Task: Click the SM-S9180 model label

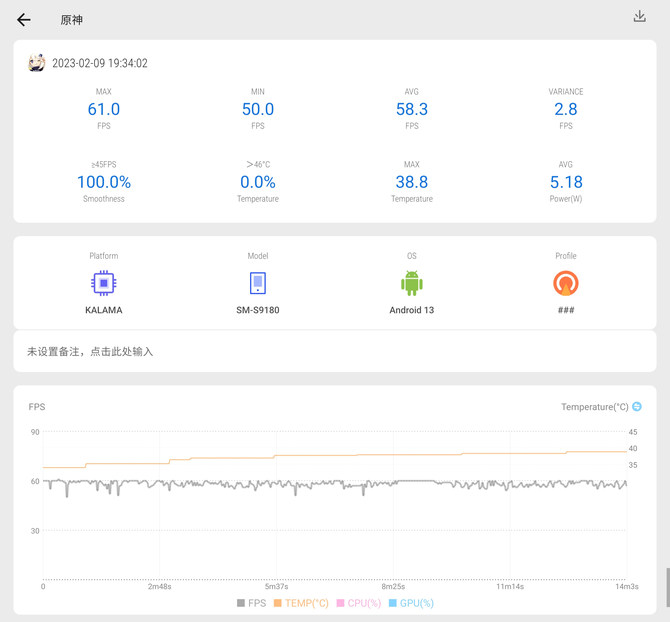Action: (258, 310)
